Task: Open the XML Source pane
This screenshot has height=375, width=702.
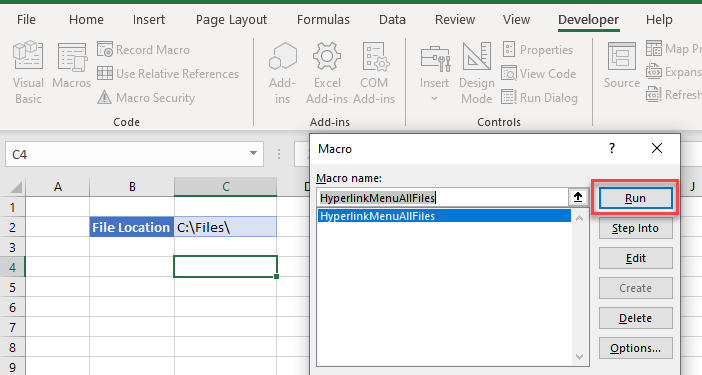Action: pyautogui.click(x=621, y=65)
